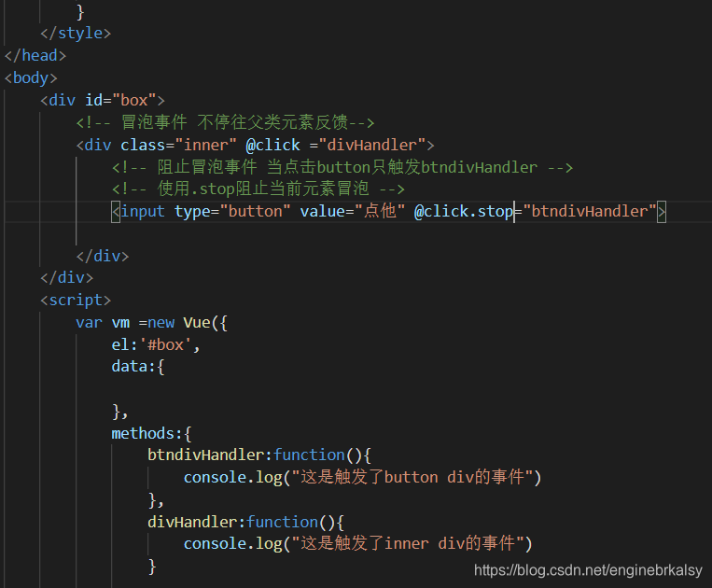This screenshot has height=588, width=712.
Task: Click the function keyword after divHandler:
Action: click(283, 522)
